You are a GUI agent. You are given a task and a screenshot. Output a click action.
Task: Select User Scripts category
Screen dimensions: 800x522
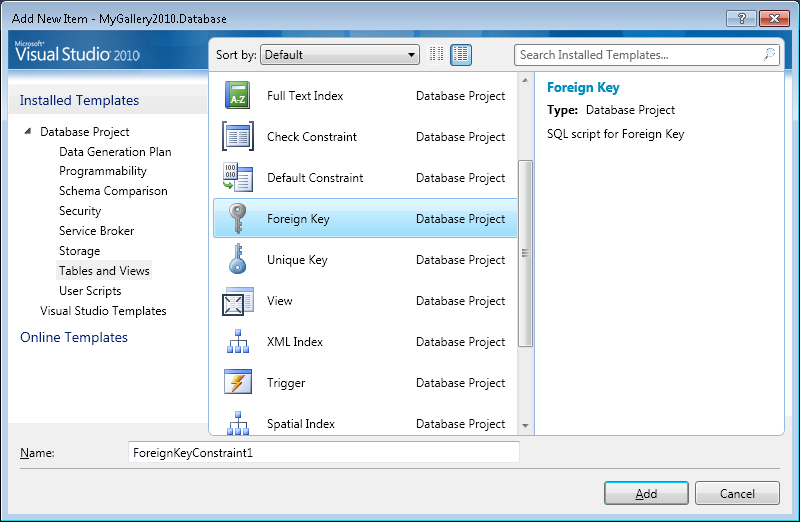[90, 291]
